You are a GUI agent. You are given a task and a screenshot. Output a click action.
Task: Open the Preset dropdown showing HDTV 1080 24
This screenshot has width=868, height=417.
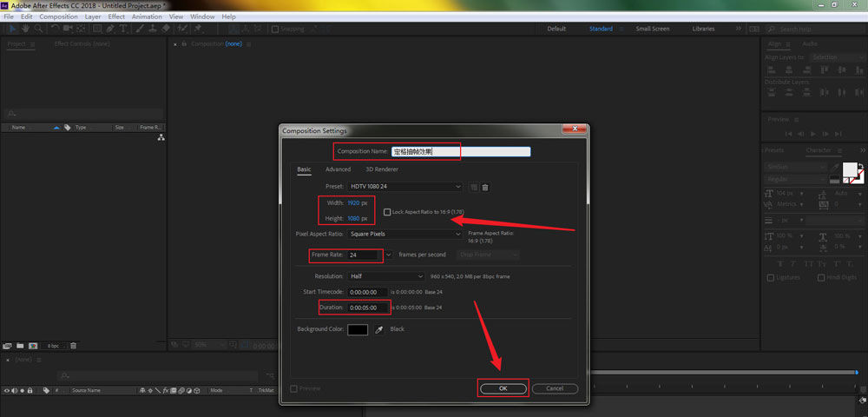coord(404,187)
